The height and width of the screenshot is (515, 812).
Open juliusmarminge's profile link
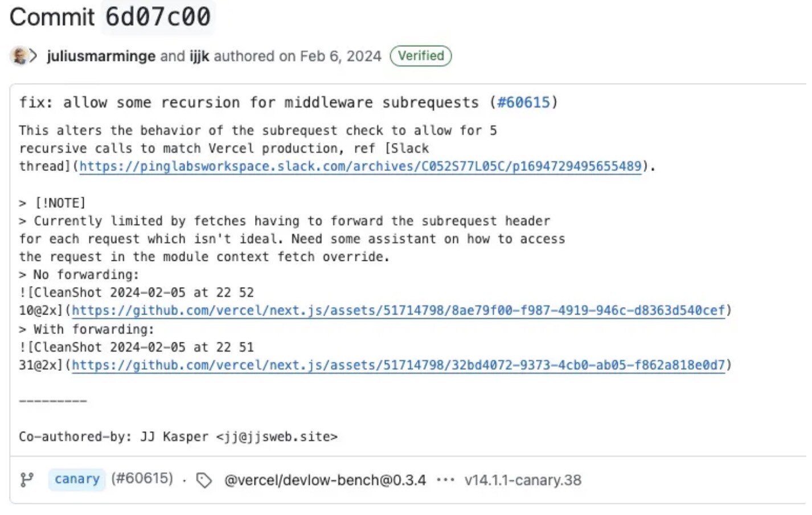coord(101,56)
